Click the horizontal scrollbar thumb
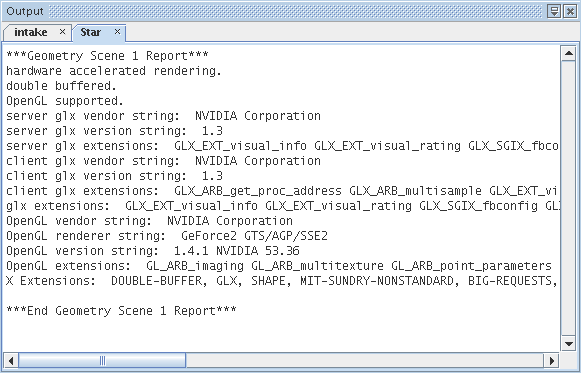Viewport: 581px width, 373px height. (x=102, y=360)
